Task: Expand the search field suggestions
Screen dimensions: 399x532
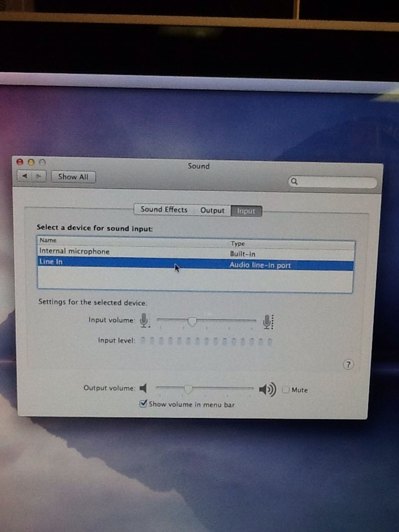Action: [x=332, y=182]
